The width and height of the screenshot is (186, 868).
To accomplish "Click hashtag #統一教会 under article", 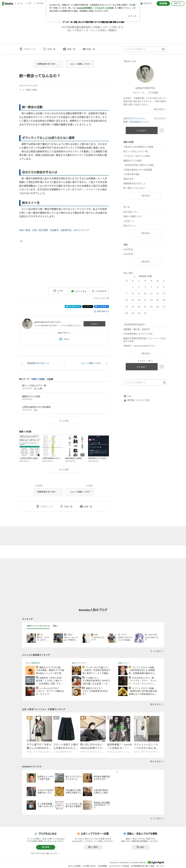I will coord(25,230).
